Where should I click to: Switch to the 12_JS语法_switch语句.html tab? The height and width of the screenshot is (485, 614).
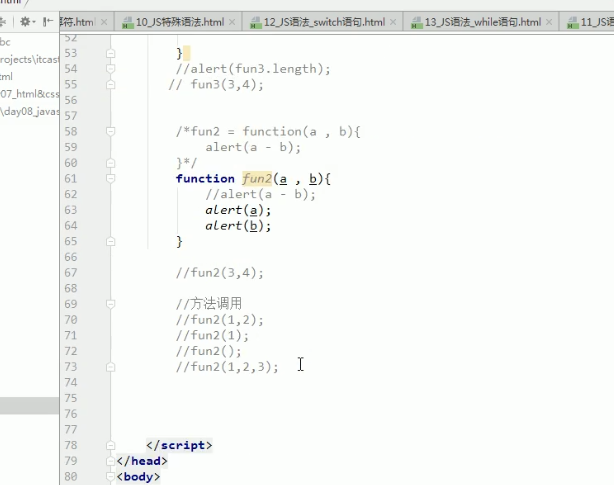(323, 22)
